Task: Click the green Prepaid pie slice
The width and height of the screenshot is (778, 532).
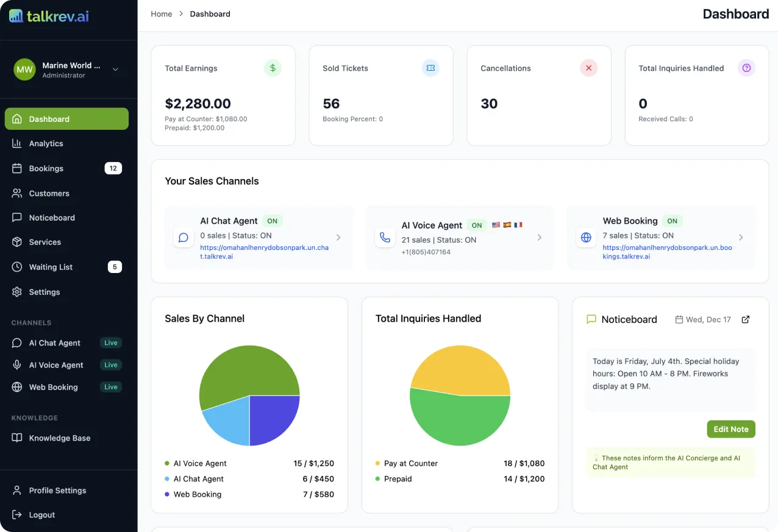Action: 460,420
